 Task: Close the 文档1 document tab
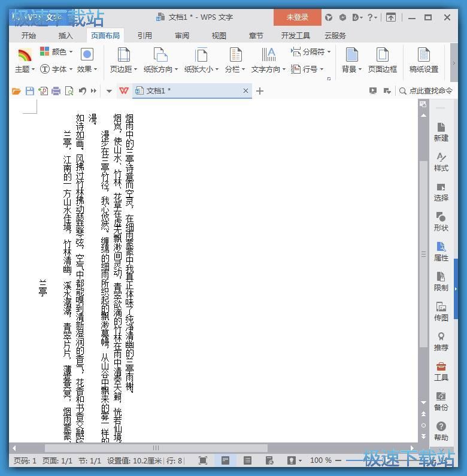tap(245, 91)
